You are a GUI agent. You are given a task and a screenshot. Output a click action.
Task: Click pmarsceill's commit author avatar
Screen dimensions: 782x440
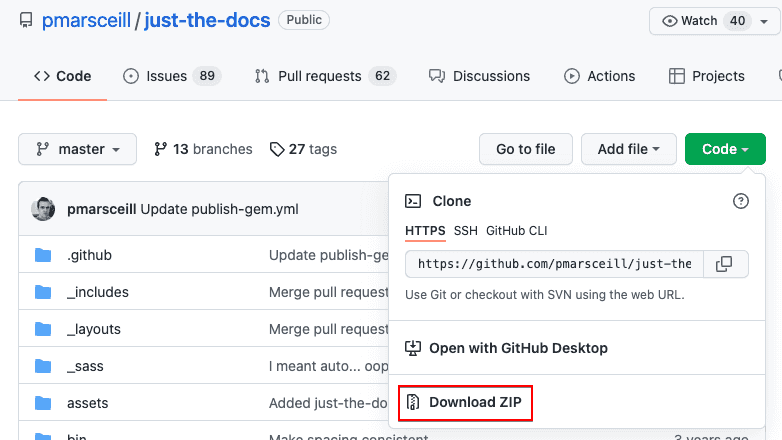click(x=43, y=209)
